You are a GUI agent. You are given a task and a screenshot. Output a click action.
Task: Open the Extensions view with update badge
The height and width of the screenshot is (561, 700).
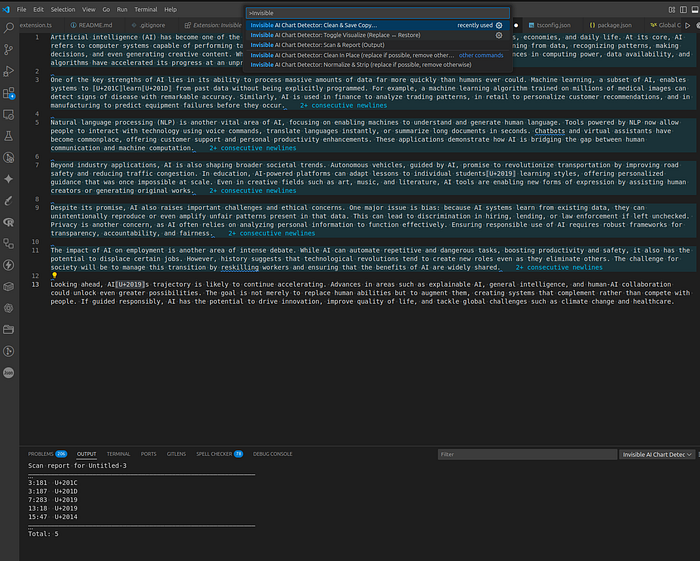(x=8, y=93)
